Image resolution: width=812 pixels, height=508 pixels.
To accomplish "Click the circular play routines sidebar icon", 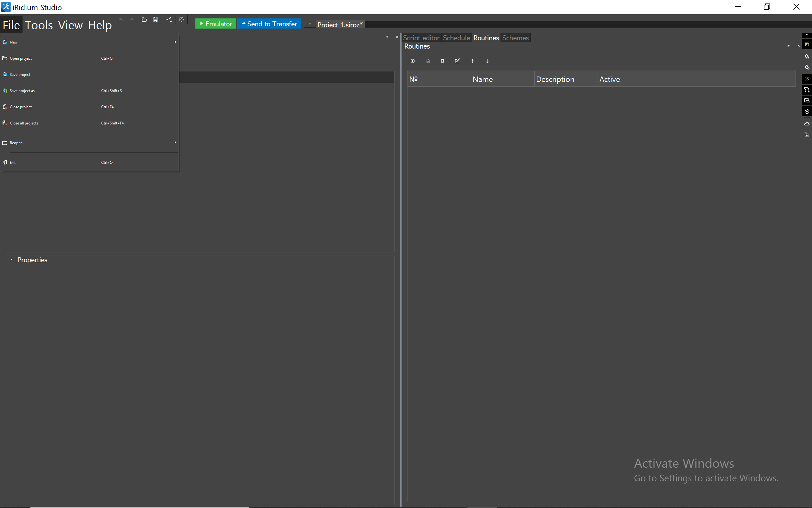I will click(x=807, y=111).
